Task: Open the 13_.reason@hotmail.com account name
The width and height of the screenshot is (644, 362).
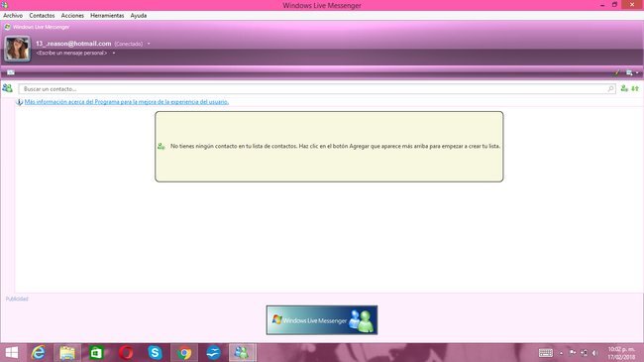Action: click(x=73, y=44)
